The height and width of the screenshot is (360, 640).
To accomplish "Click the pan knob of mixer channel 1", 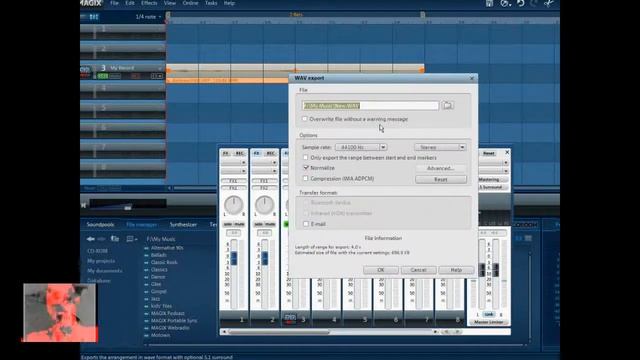I will [x=233, y=205].
